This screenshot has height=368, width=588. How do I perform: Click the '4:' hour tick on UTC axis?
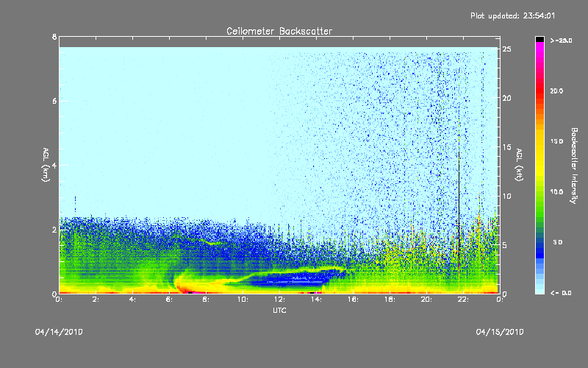(x=133, y=300)
